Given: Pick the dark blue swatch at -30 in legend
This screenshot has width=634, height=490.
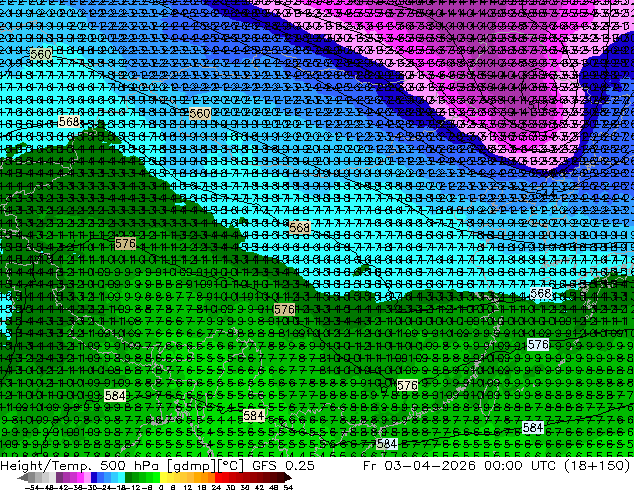Looking at the screenshot, I should pos(94,477).
